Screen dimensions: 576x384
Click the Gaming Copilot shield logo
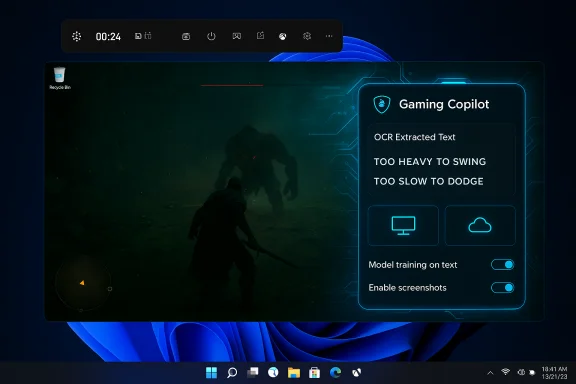(x=382, y=104)
